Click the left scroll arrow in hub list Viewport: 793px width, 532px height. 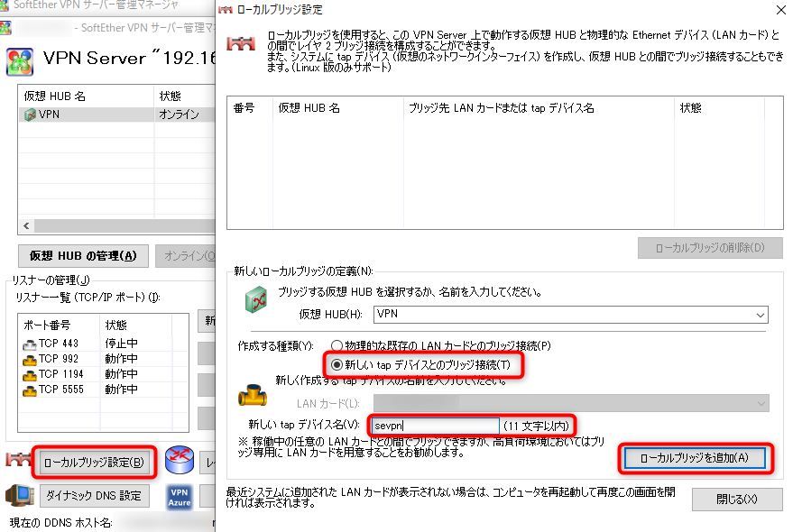tap(26, 225)
